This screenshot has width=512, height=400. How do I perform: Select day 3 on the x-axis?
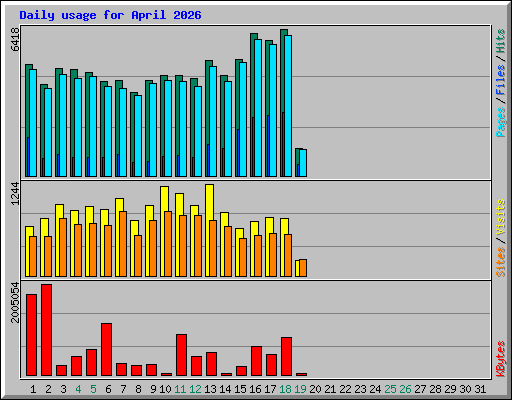[x=63, y=389]
